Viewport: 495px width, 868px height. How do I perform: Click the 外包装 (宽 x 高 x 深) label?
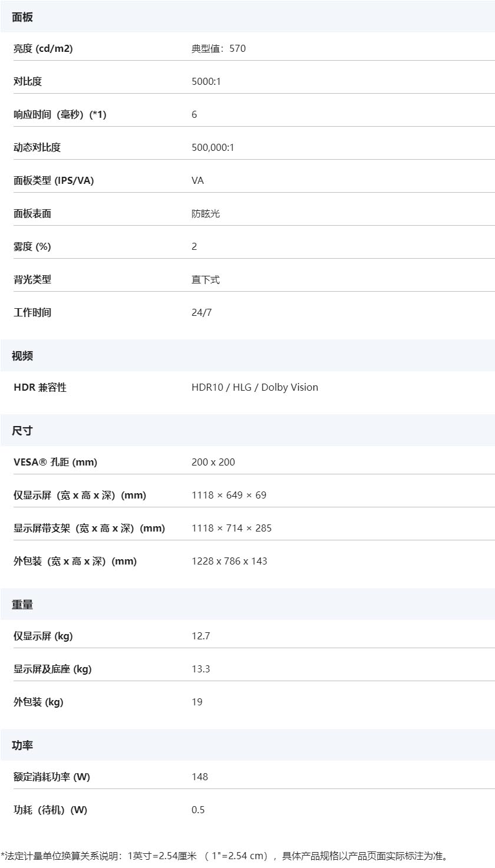click(x=75, y=562)
